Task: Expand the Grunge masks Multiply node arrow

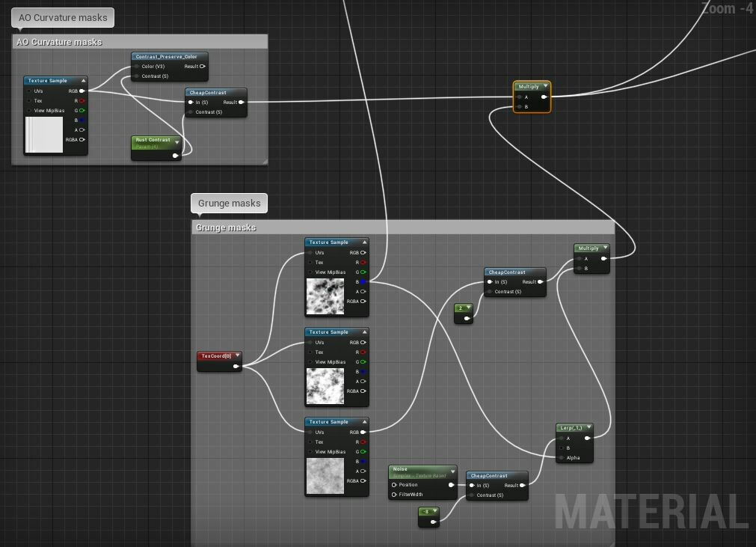Action: pos(605,248)
